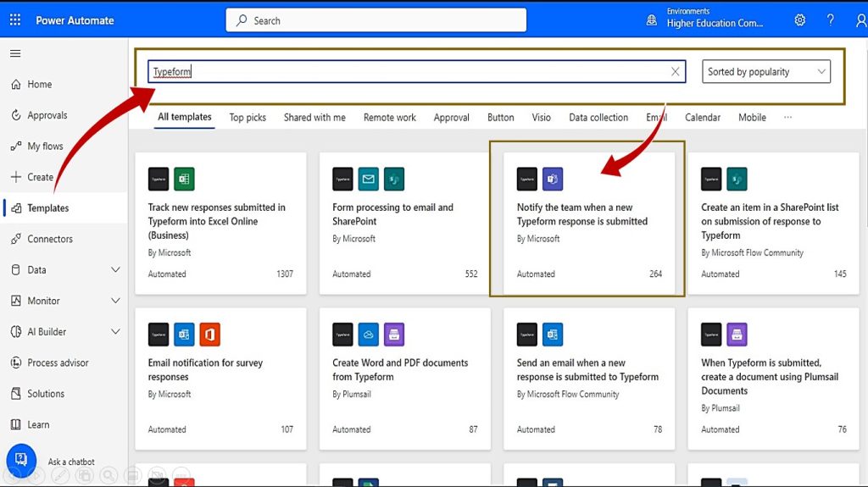Expand the Monitor menu chevron
The height and width of the screenshot is (487, 868).
(115, 301)
